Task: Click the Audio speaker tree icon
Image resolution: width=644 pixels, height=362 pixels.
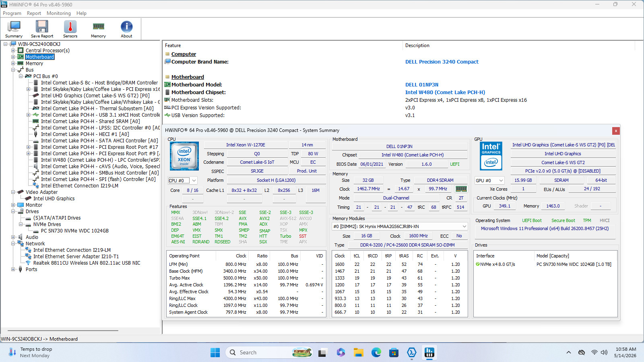Action: point(21,237)
